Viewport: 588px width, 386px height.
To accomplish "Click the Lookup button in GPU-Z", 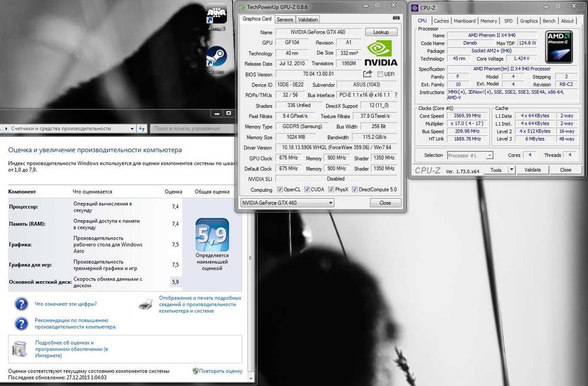I will 381,32.
